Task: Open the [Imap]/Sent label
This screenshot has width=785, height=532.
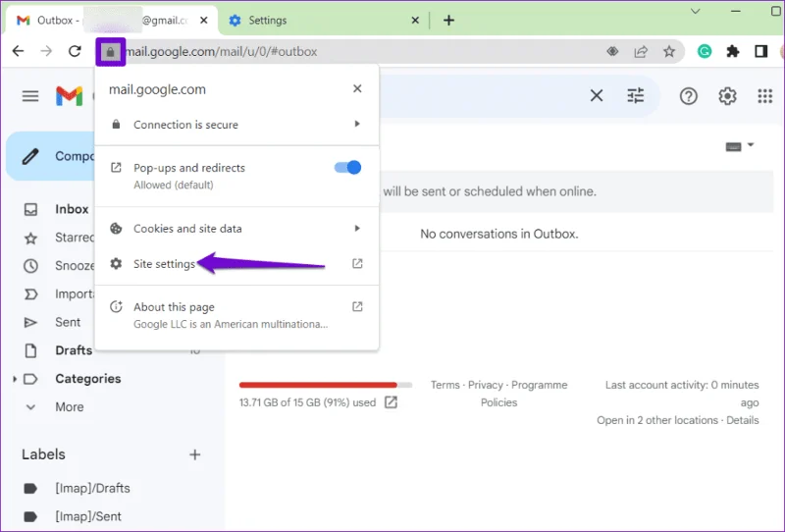Action: click(88, 516)
